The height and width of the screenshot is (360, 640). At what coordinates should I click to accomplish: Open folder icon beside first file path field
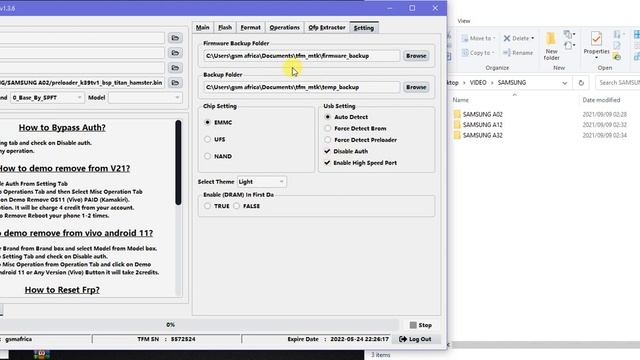[175, 38]
